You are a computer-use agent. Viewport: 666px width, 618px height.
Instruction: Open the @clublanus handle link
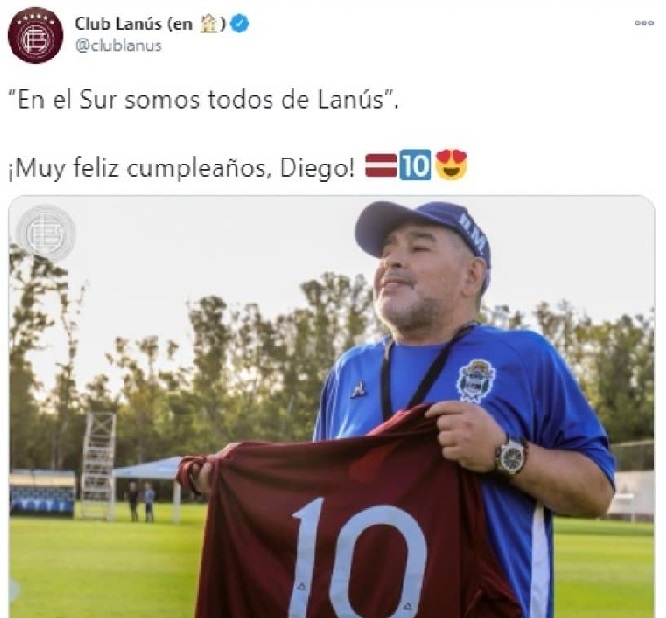(118, 45)
